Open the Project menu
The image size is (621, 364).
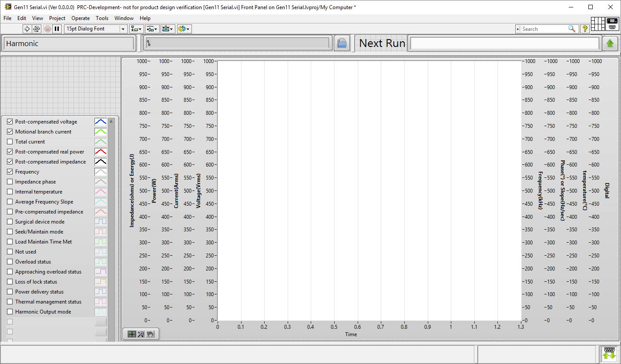(57, 18)
